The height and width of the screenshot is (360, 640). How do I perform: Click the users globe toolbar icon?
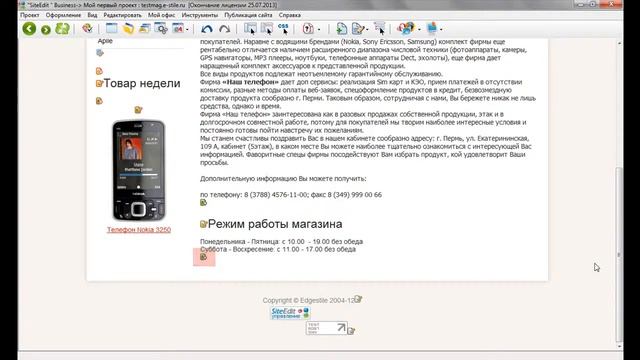coord(406,28)
